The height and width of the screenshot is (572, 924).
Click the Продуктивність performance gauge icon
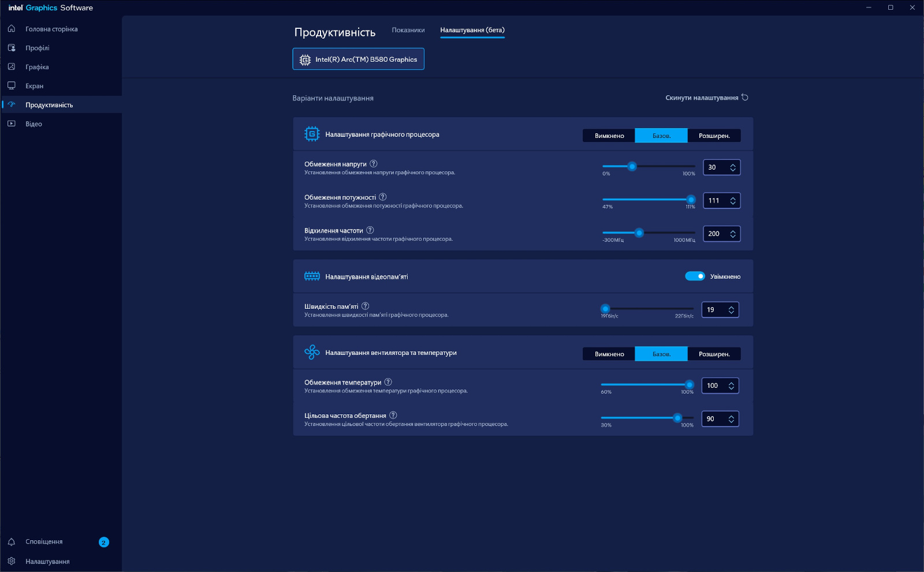point(12,105)
